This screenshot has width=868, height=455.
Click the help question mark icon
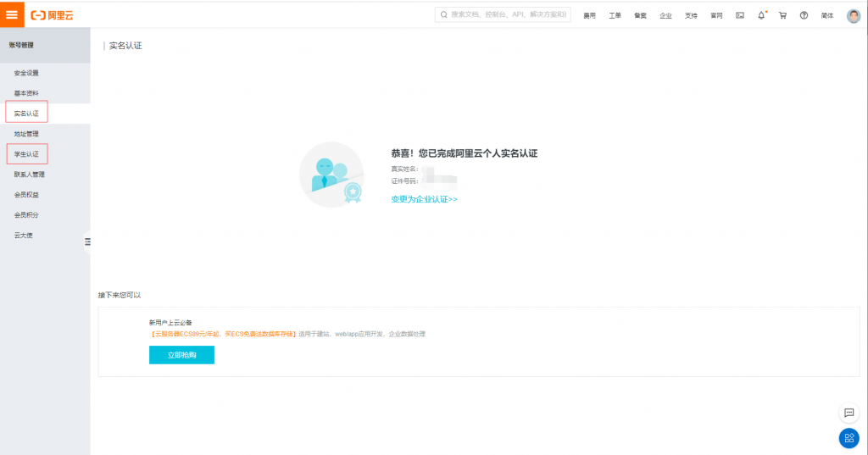pos(804,15)
